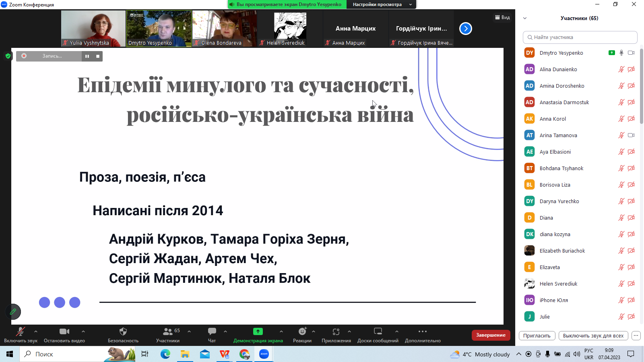The image size is (644, 362).
Task: Click the participant search field
Action: (580, 37)
